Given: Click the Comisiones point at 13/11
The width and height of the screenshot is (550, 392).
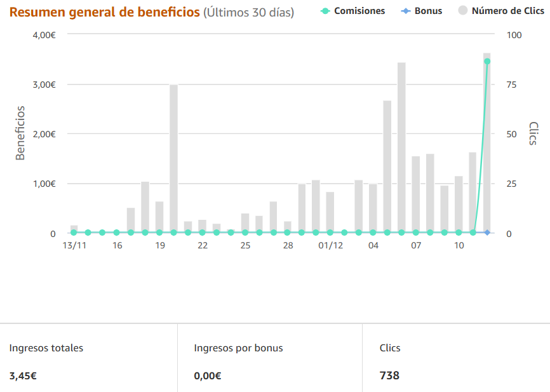Looking at the screenshot, I should pos(74,233).
